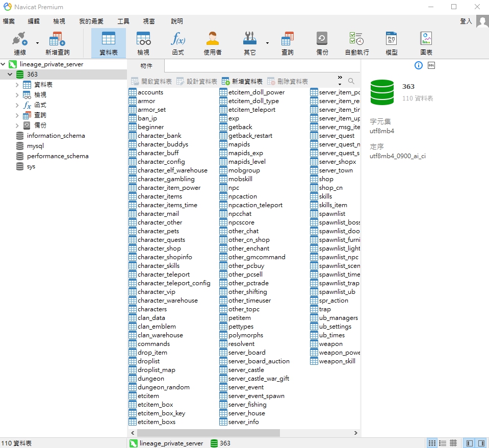Open the 說明 menu
Screen dimensions: 489x448
pyautogui.click(x=177, y=21)
